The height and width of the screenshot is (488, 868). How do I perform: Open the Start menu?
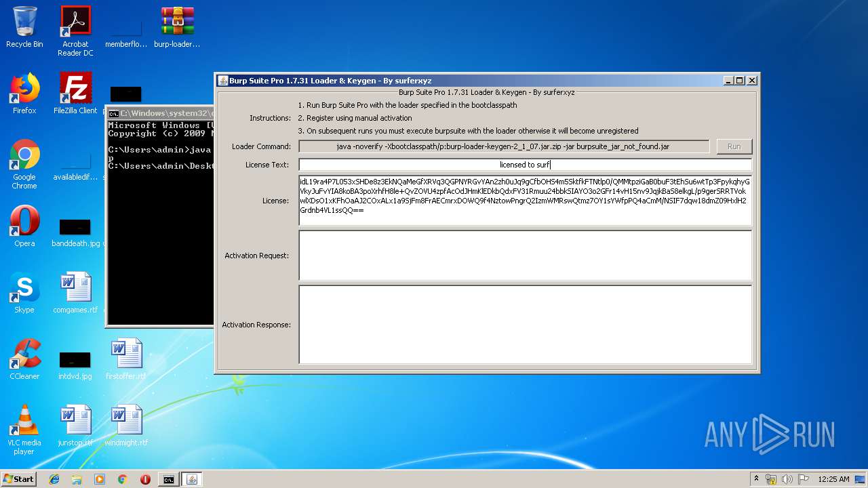pos(19,479)
